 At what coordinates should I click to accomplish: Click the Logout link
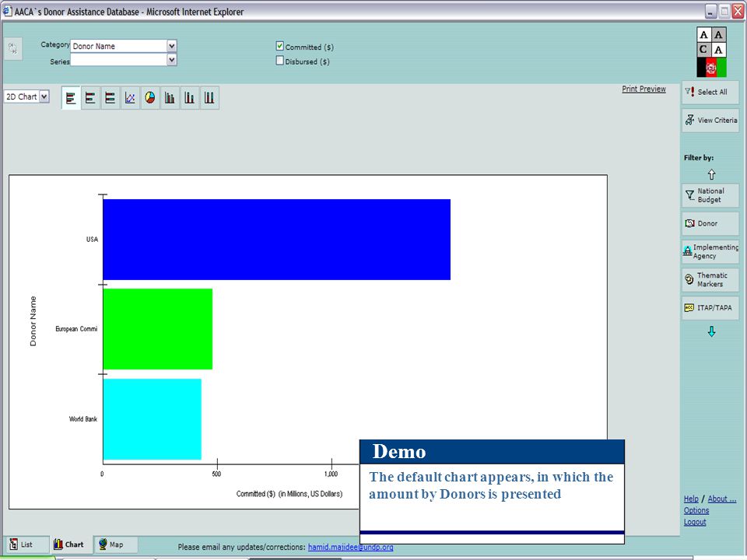coord(695,522)
